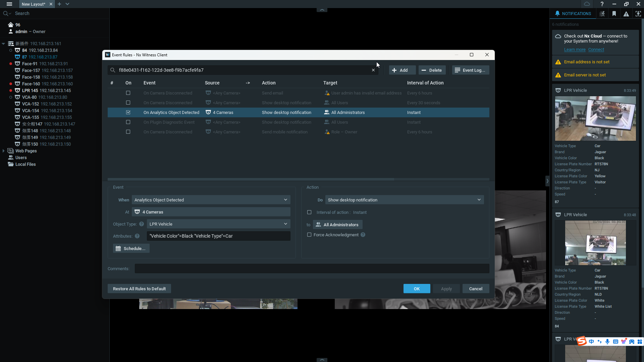Click the Attributes help question icon

pyautogui.click(x=137, y=236)
